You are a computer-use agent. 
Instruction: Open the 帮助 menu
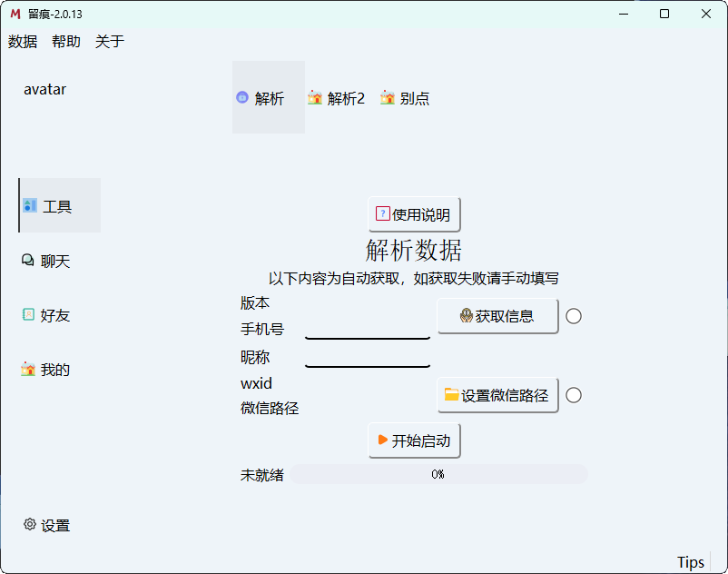pyautogui.click(x=65, y=42)
